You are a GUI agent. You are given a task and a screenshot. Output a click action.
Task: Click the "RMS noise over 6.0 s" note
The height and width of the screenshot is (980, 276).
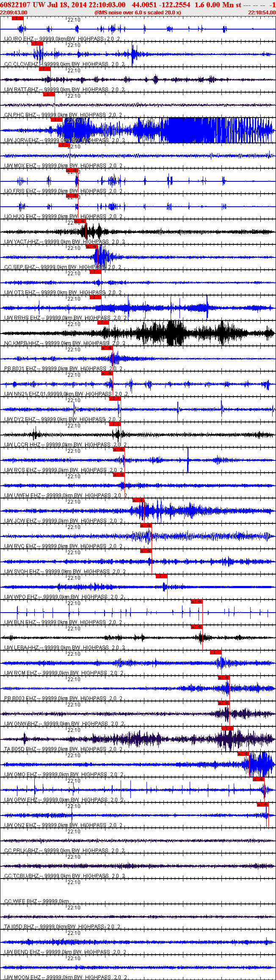pyautogui.click(x=138, y=13)
